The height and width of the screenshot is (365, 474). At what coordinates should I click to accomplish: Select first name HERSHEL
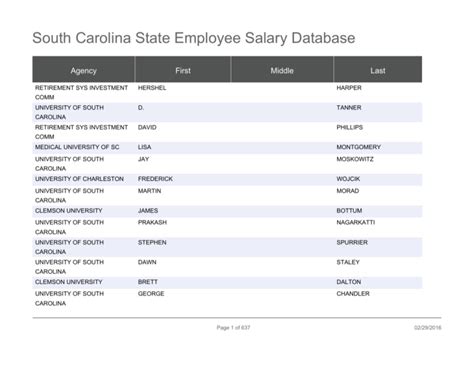coord(152,88)
